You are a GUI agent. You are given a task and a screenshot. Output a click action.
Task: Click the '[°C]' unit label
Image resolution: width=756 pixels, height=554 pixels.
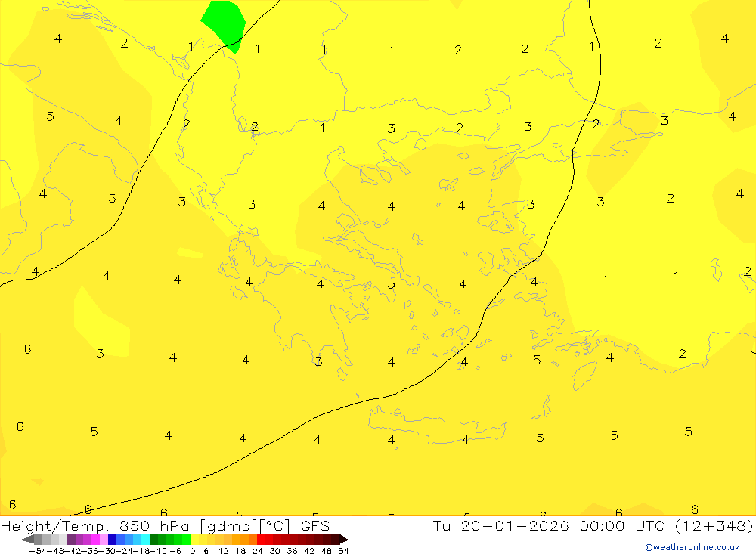pyautogui.click(x=275, y=526)
